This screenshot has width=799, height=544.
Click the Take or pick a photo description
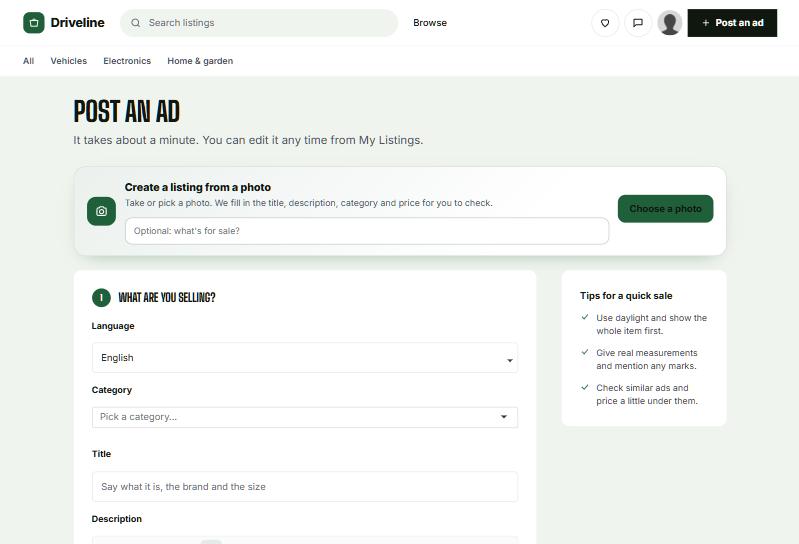point(309,203)
